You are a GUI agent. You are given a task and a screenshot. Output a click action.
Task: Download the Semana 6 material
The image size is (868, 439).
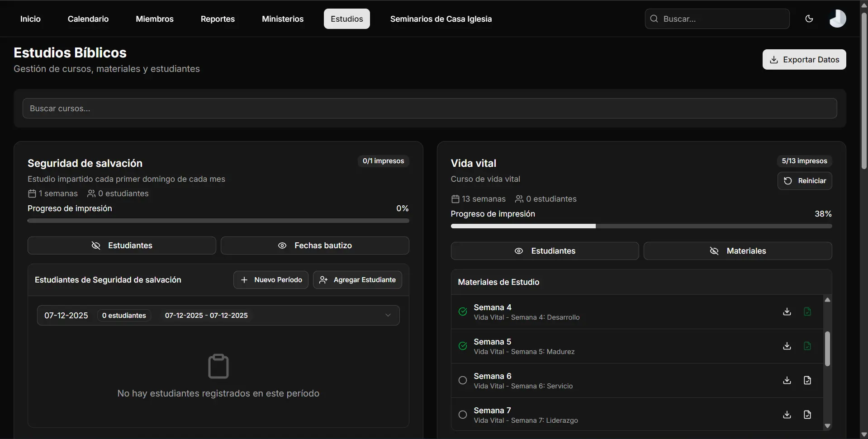click(x=787, y=380)
